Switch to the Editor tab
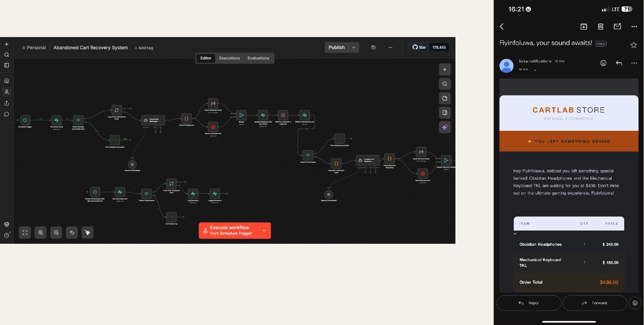 coord(206,58)
